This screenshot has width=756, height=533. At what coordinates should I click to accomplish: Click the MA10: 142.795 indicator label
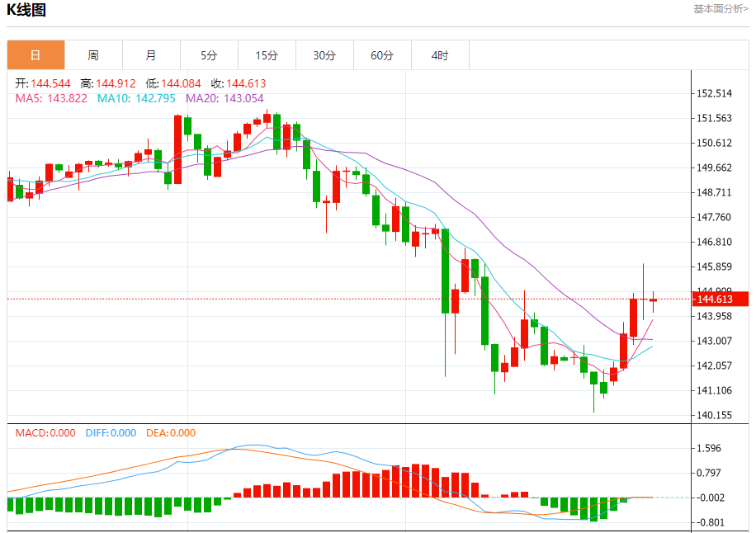[x=136, y=98]
